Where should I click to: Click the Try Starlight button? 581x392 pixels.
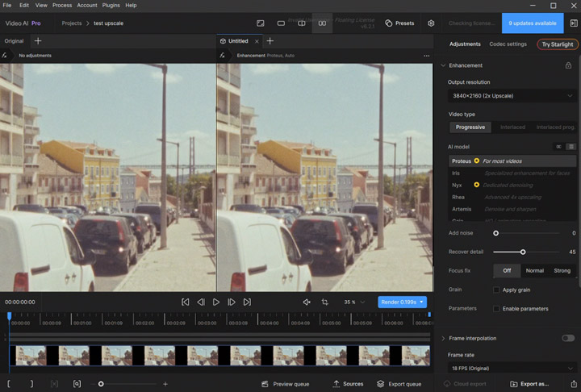click(x=558, y=44)
